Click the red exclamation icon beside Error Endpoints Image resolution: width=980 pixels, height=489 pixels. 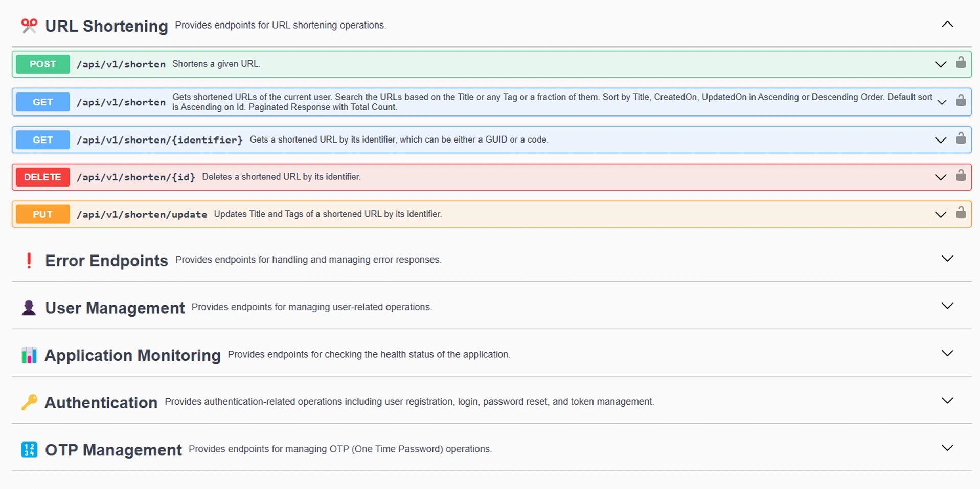(29, 260)
